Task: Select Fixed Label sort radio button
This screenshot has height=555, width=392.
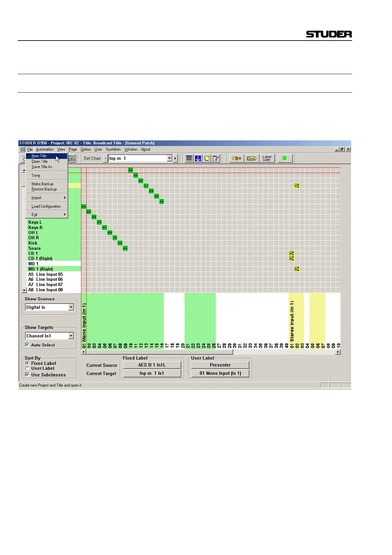Action: (x=27, y=363)
